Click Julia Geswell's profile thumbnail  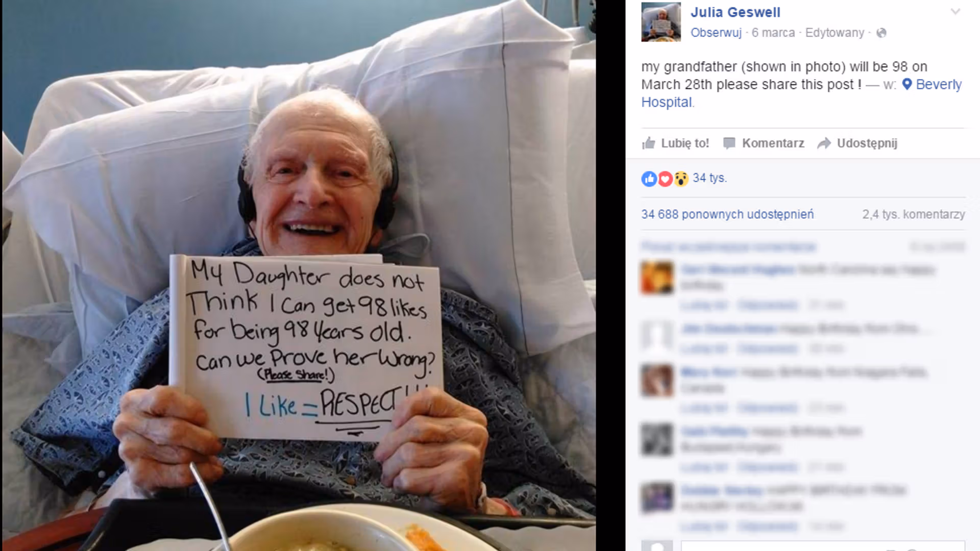coord(661,22)
